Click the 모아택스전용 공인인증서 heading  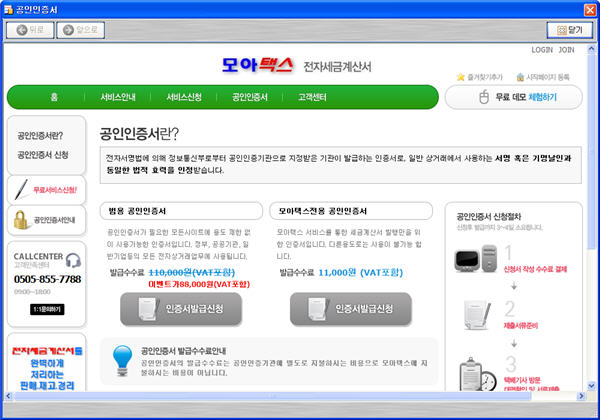pyautogui.click(x=323, y=211)
